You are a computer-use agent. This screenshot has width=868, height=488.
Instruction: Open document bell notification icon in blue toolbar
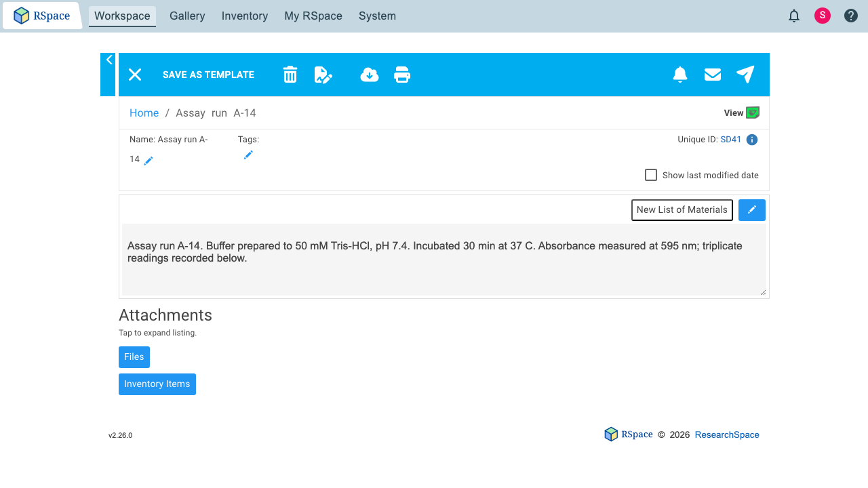pyautogui.click(x=680, y=75)
